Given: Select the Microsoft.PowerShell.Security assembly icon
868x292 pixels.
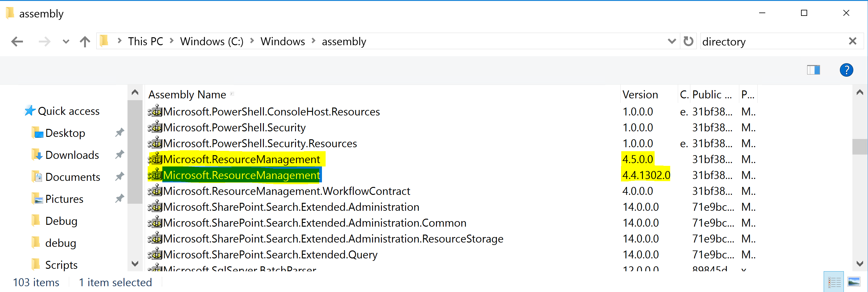Looking at the screenshot, I should [x=155, y=127].
